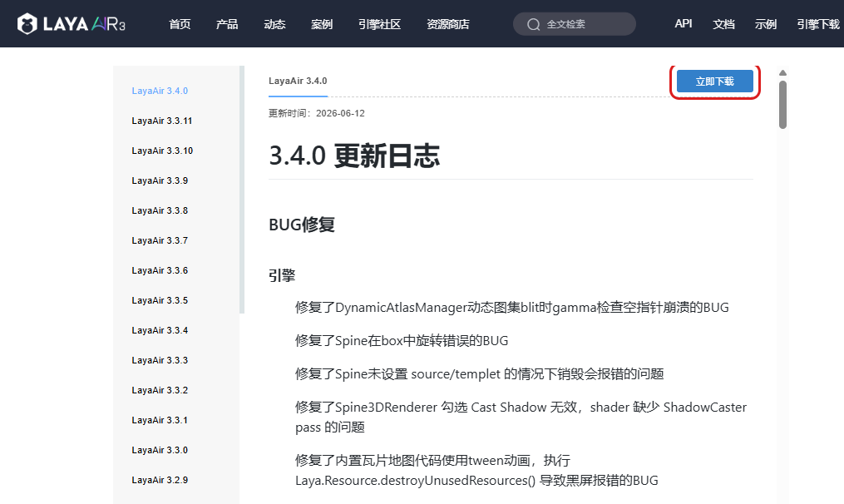
Task: Select LayaAir 3.3.11 in the sidebar
Action: tap(162, 121)
